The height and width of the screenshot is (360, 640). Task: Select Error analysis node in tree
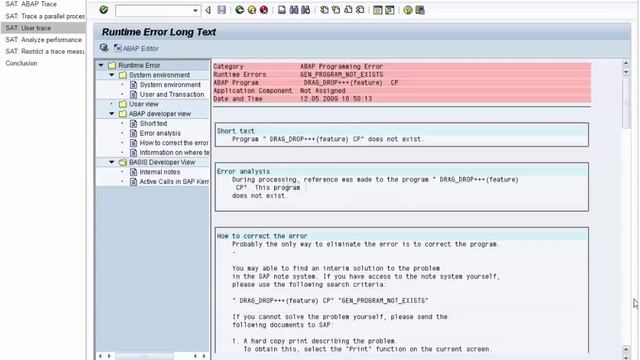pos(160,133)
